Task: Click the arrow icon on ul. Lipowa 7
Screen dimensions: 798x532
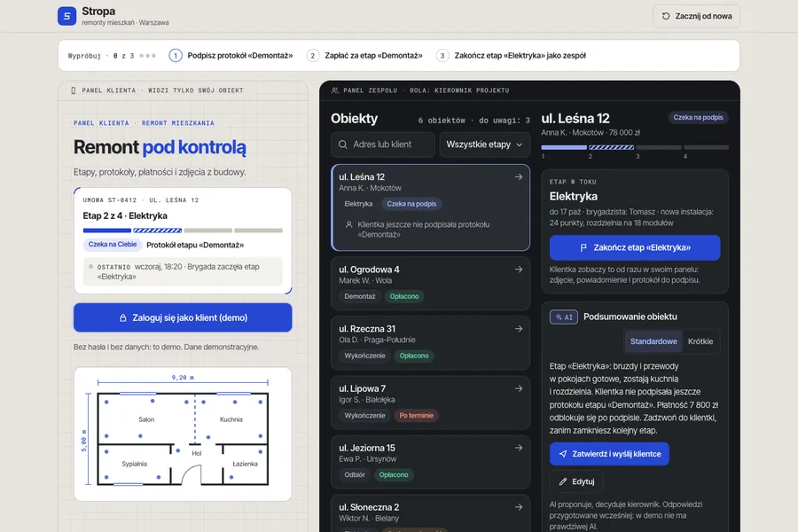Action: coord(518,388)
